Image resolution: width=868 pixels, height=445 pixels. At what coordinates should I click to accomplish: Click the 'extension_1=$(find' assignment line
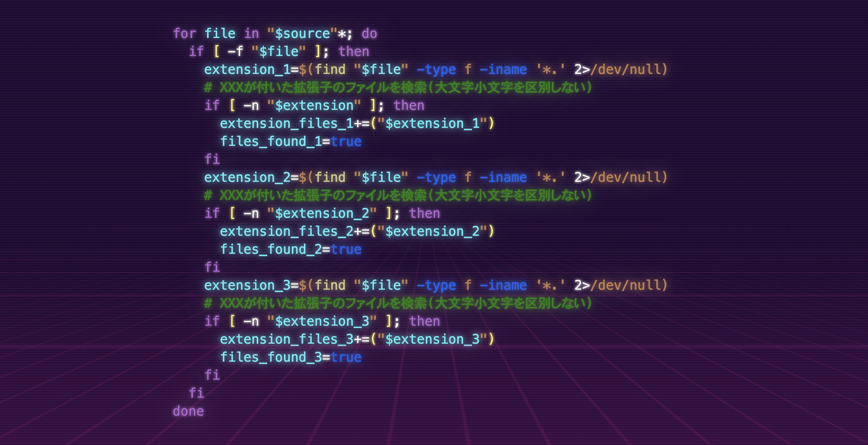(x=436, y=70)
